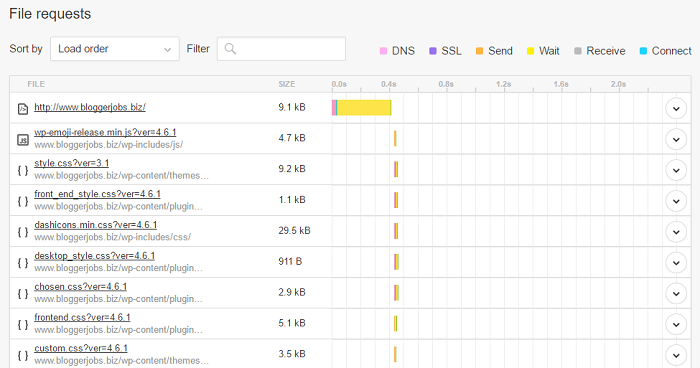Click the timing bar of the wp-emoji-release.min.js request
Viewport: 700px width, 368px height.
tap(395, 138)
